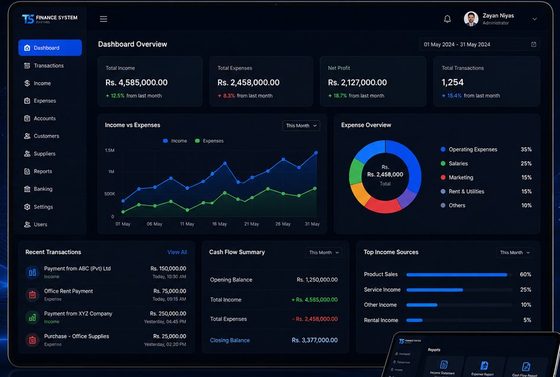Click the Operating Expenses blue legend dot
The width and height of the screenshot is (560, 377).
(443, 149)
